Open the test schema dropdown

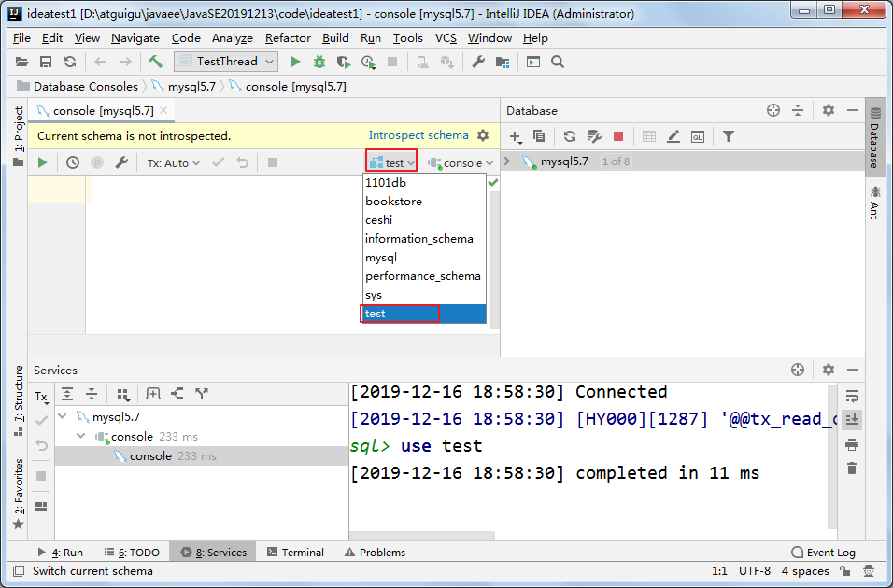[x=391, y=162]
